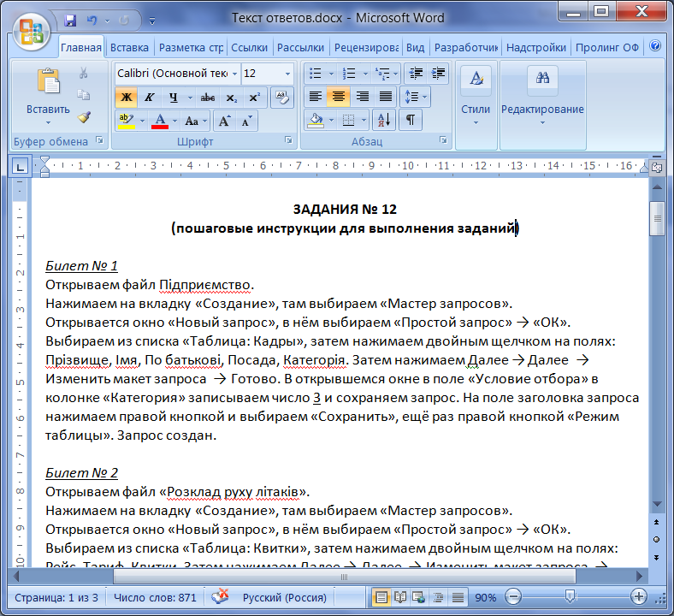Apply superscript formatting
The width and height of the screenshot is (674, 616).
(255, 98)
